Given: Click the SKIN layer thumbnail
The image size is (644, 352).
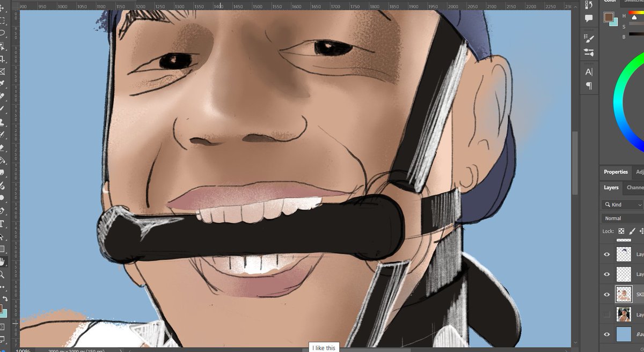Looking at the screenshot, I should click(624, 294).
